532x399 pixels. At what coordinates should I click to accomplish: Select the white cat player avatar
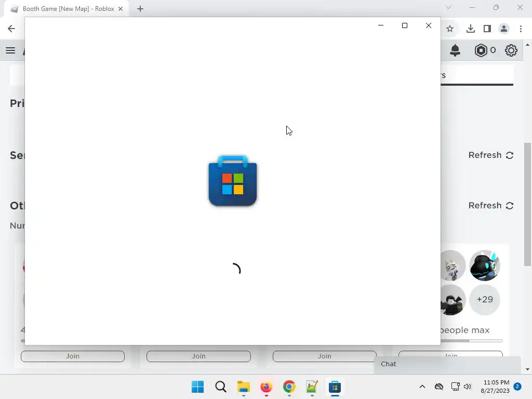453,265
